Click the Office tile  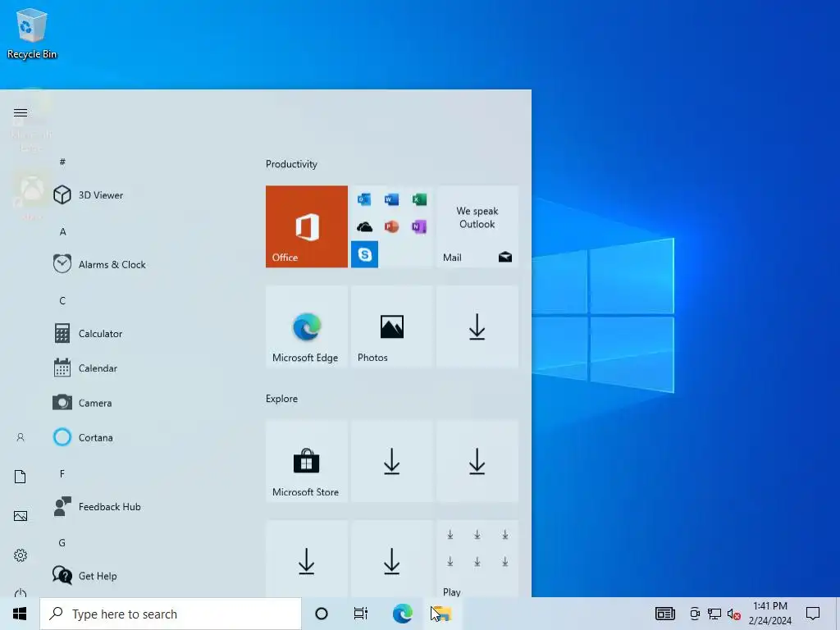[x=307, y=226]
